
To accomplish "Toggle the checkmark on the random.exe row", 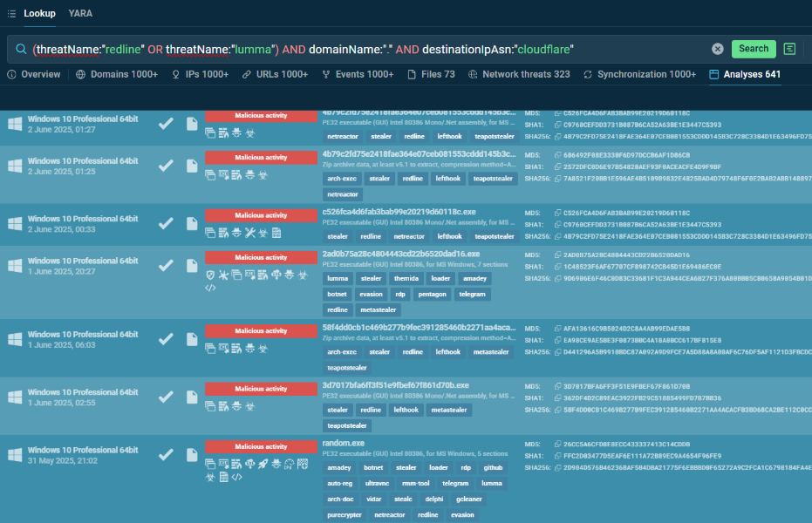I will 165,456.
